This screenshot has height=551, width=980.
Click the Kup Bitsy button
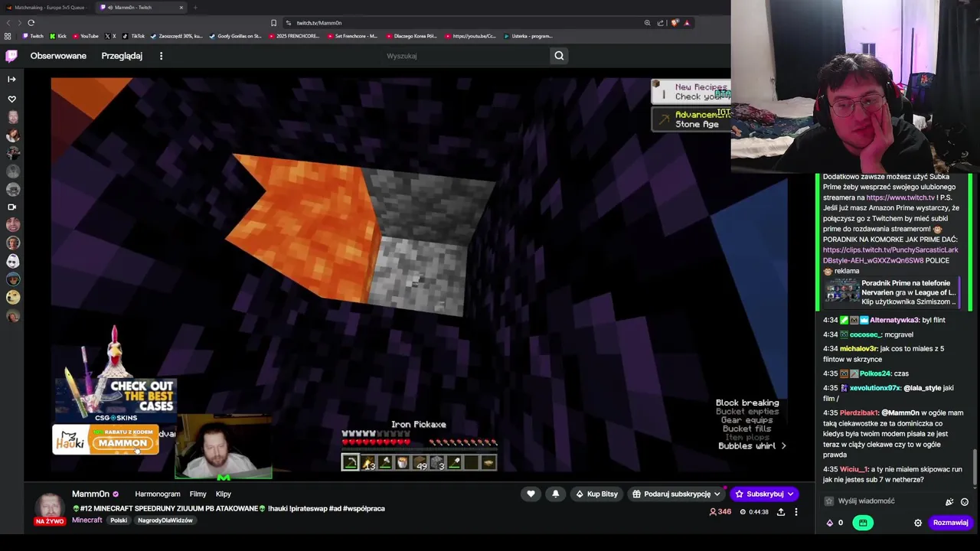[x=596, y=494]
